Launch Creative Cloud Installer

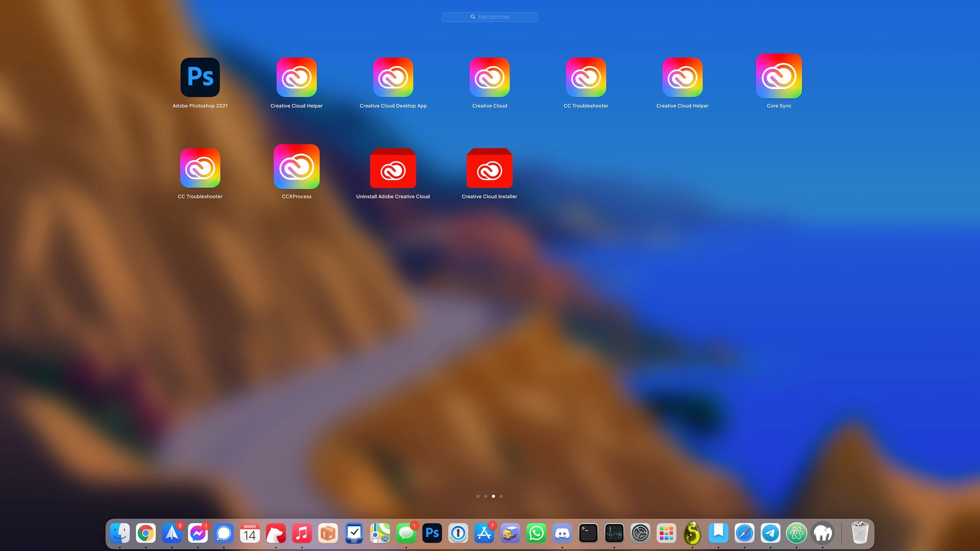[x=489, y=168]
